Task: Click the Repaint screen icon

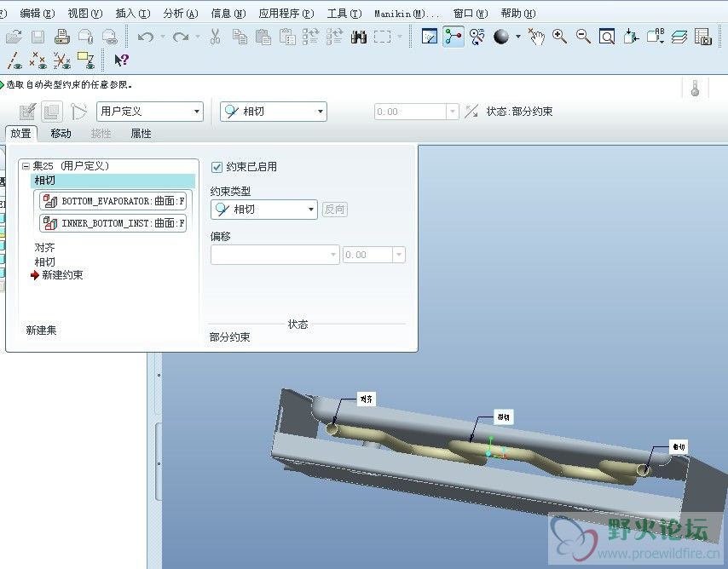Action: click(x=430, y=36)
